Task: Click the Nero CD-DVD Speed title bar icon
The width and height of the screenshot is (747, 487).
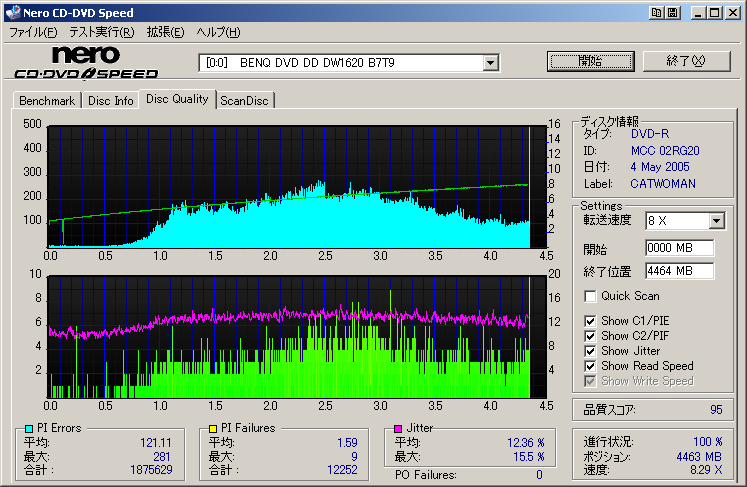Action: [13, 12]
